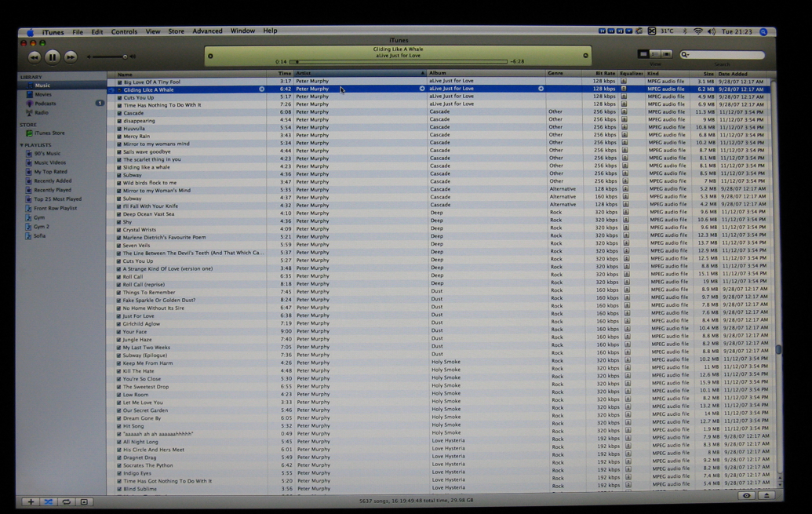
Task: Uncheck the Roll Call (reprise) checkbox
Action: tap(118, 284)
